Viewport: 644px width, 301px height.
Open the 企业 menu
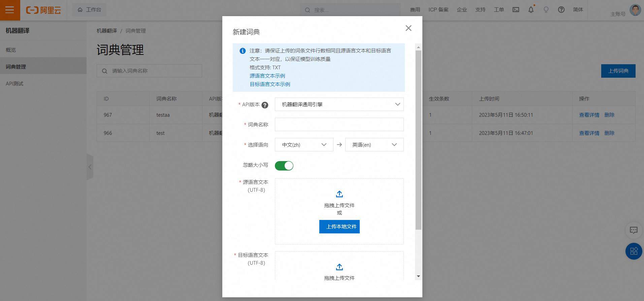[x=462, y=10]
